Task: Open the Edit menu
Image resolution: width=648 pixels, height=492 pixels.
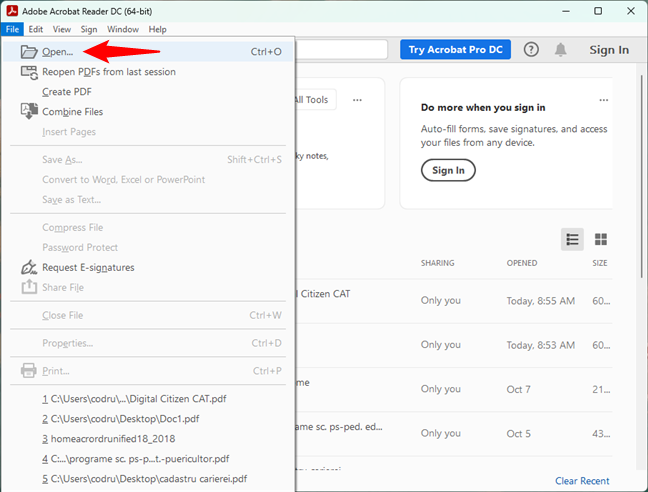Action: point(36,29)
